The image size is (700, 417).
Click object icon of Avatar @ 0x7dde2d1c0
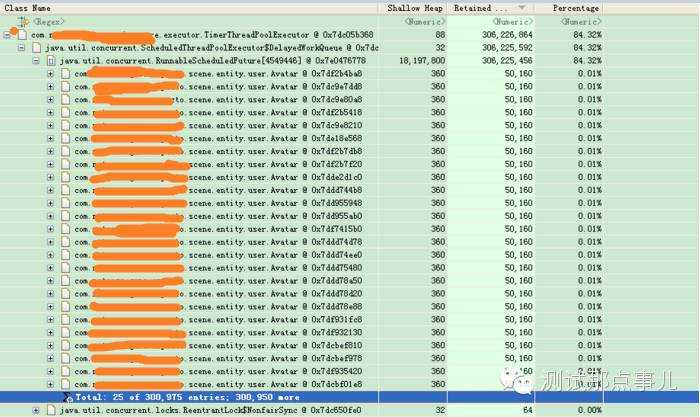coord(66,177)
